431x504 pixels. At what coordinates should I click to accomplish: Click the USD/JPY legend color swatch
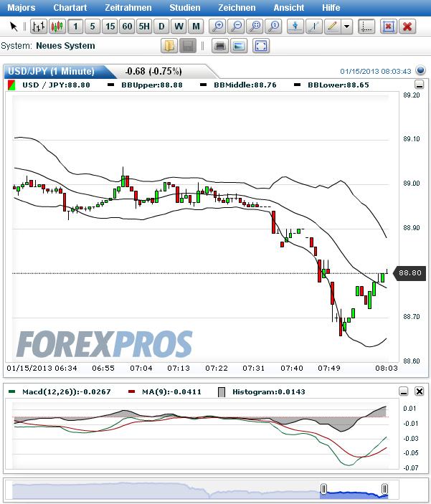pos(11,85)
